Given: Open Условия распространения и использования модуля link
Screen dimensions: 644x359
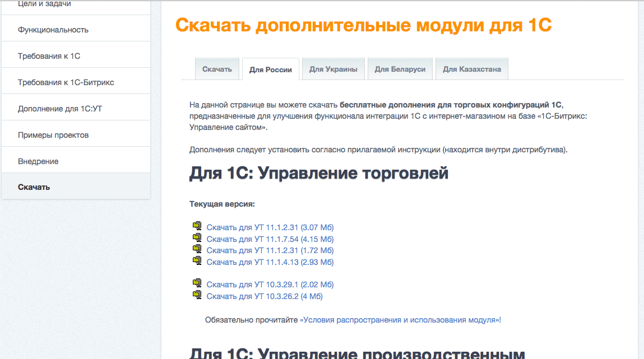Looking at the screenshot, I should coord(401,319).
